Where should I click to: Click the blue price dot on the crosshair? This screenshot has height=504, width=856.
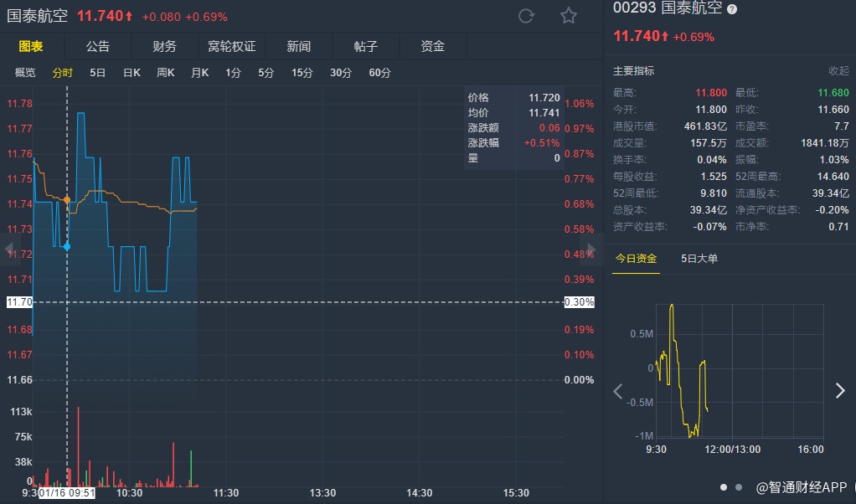pyautogui.click(x=67, y=246)
